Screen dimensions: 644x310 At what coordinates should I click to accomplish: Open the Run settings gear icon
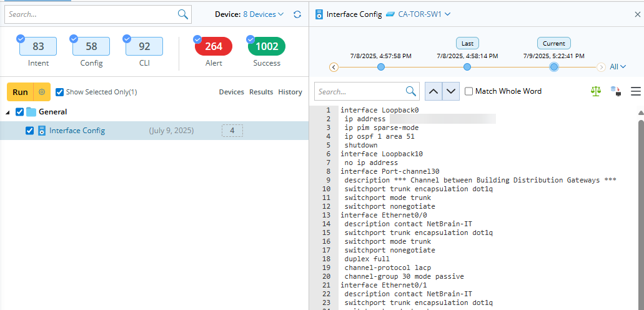tap(41, 92)
